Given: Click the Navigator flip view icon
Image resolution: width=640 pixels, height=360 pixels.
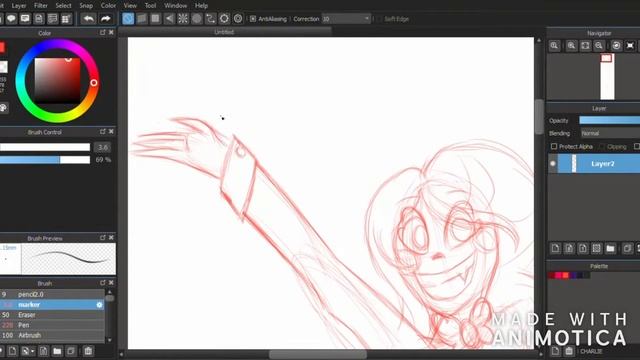Looking at the screenshot, I should pyautogui.click(x=630, y=46).
